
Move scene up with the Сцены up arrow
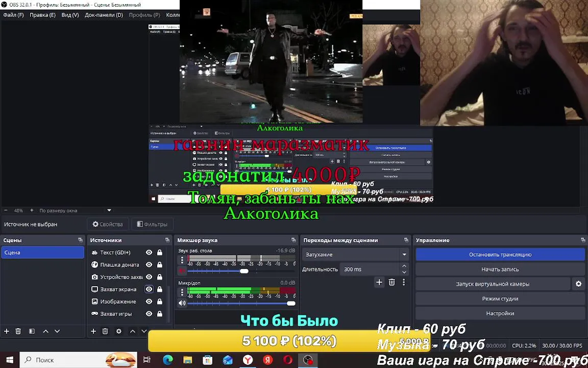coord(46,331)
